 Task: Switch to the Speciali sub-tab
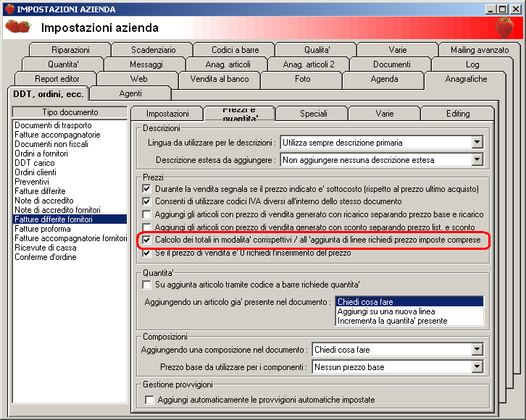313,114
